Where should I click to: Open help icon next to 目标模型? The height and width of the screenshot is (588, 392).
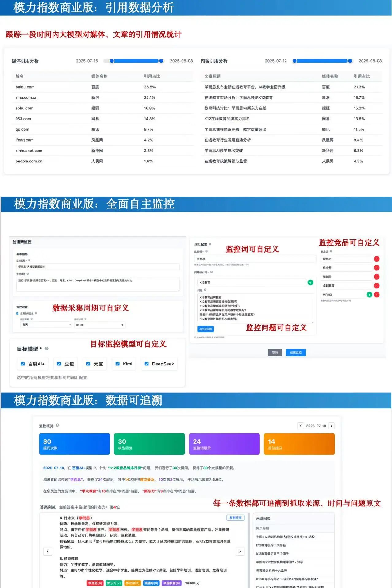pos(47,349)
